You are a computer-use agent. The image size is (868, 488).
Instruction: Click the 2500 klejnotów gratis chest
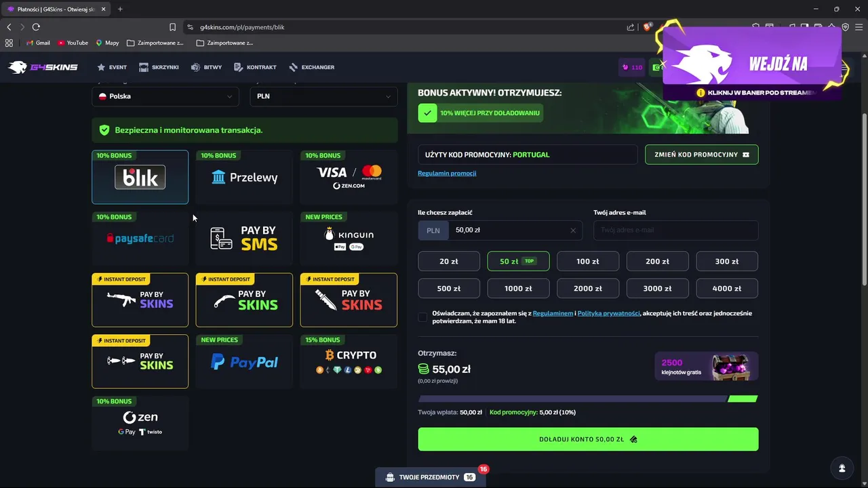point(707,367)
